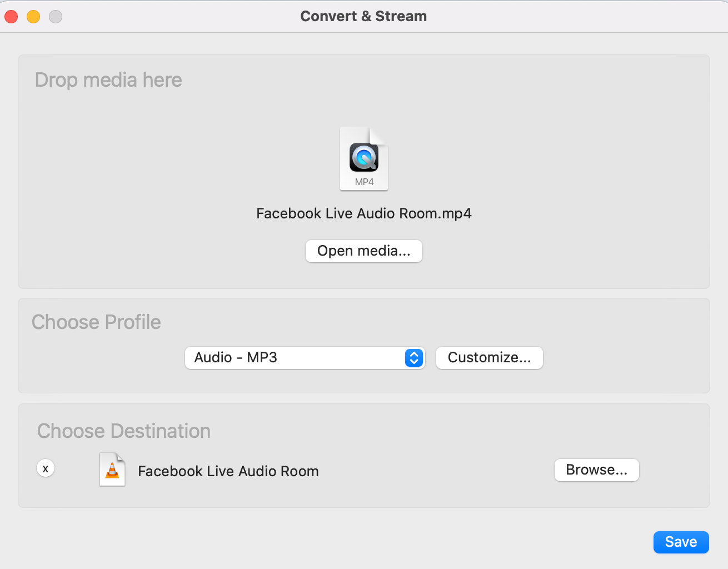Select the Facebook Live Audio Room.mp4 filename
This screenshot has height=569, width=728.
364,214
